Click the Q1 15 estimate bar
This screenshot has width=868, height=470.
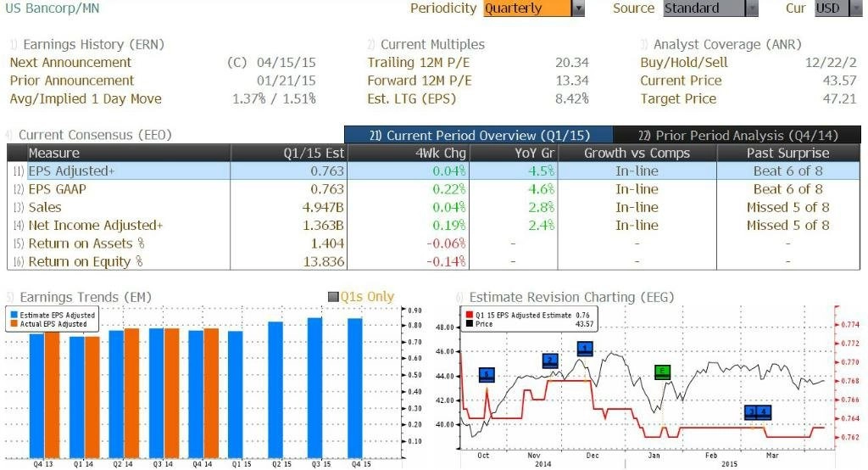click(236, 394)
